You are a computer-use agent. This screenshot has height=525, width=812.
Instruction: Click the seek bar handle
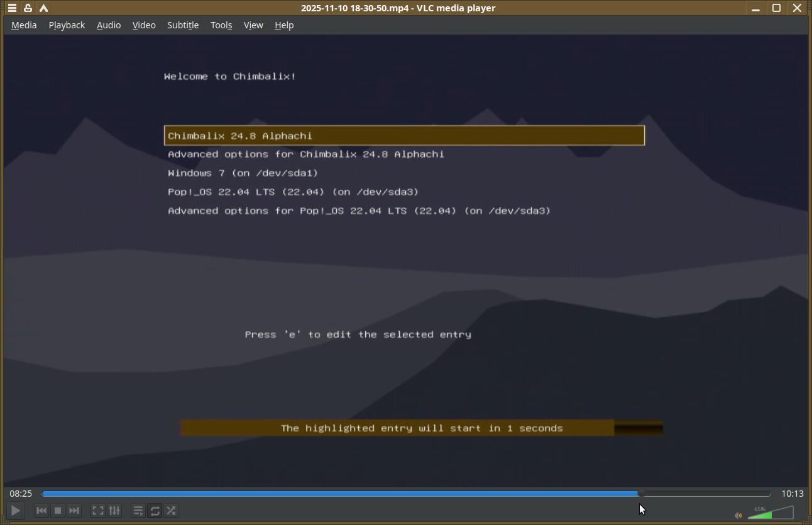(640, 494)
